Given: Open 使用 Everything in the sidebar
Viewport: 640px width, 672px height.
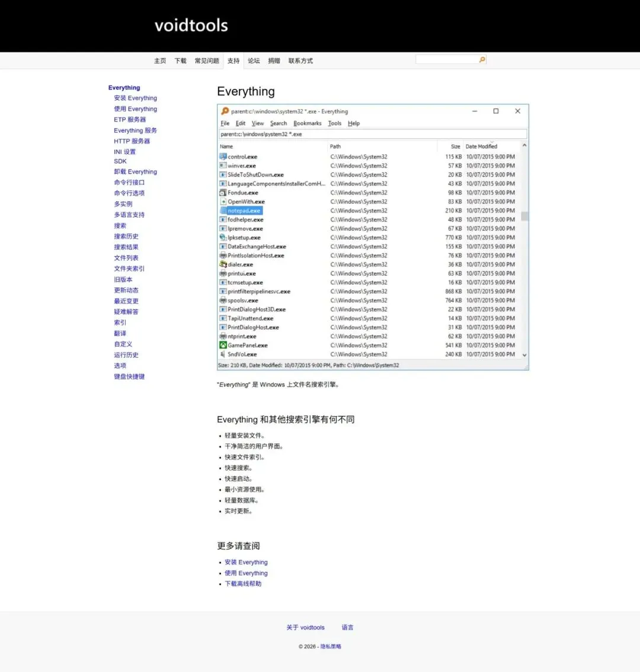Looking at the screenshot, I should [136, 109].
